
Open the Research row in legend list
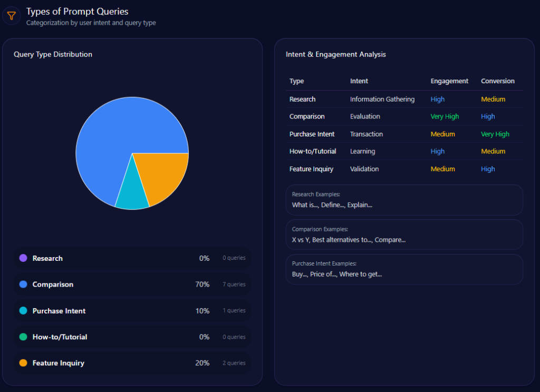[x=132, y=258]
